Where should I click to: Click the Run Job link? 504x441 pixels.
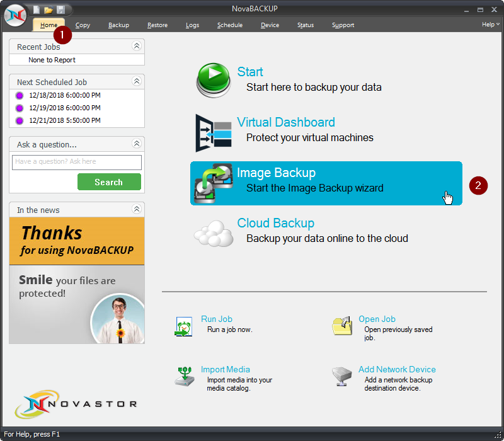click(217, 319)
